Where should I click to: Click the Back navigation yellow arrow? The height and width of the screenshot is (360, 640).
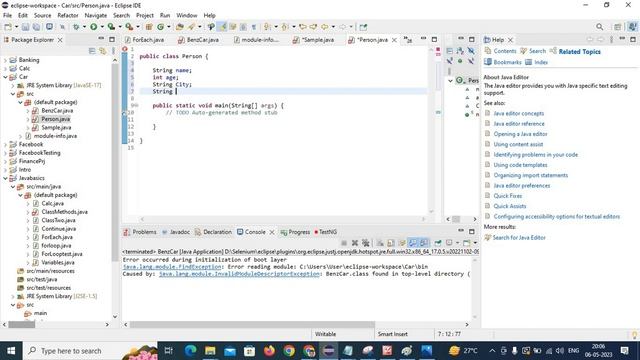click(x=324, y=27)
